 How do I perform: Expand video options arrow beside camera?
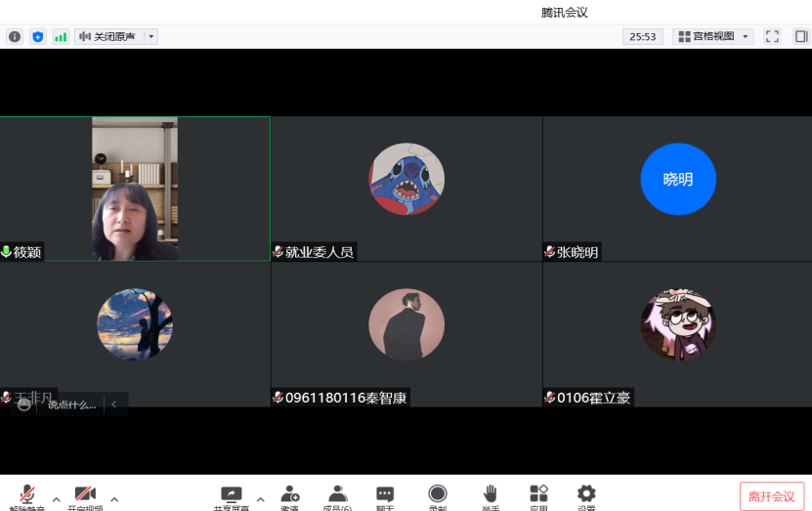point(114,498)
